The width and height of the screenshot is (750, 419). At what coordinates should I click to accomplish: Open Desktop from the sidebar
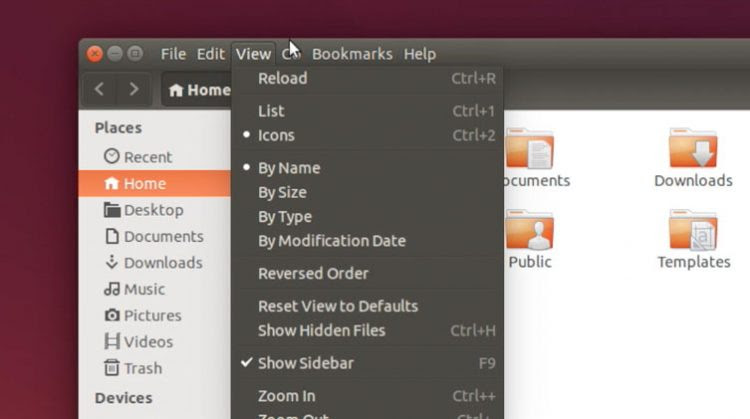pyautogui.click(x=154, y=210)
